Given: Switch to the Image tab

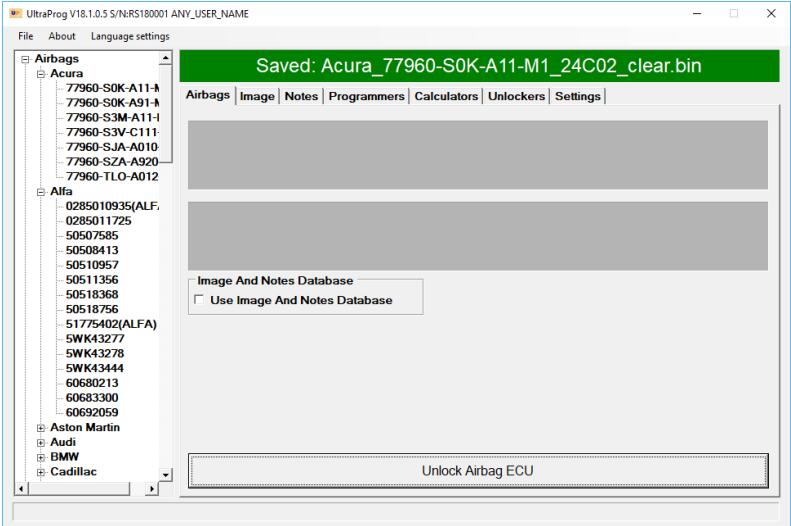Looking at the screenshot, I should click(257, 96).
